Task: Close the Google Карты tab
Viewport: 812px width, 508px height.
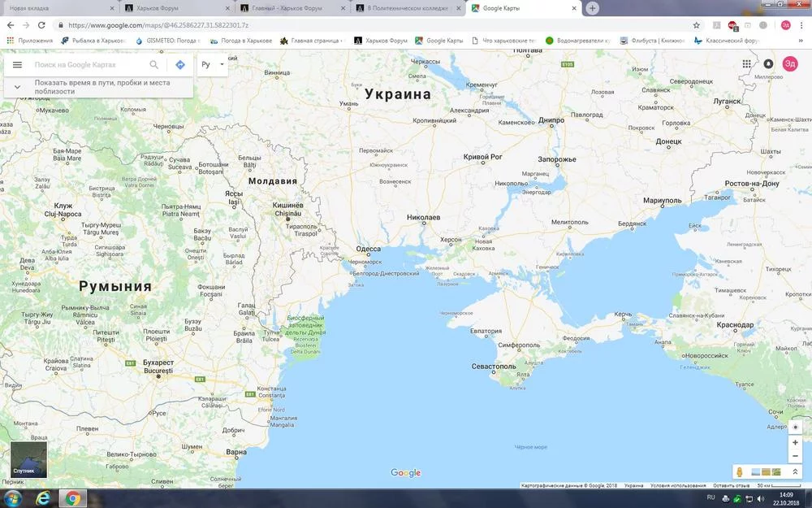Action: (574, 8)
